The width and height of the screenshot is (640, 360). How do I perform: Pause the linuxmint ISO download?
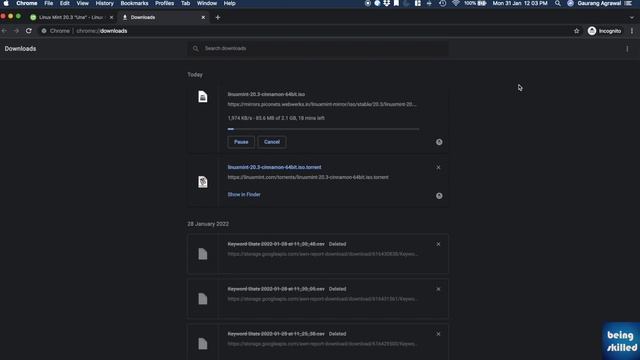coord(241,142)
